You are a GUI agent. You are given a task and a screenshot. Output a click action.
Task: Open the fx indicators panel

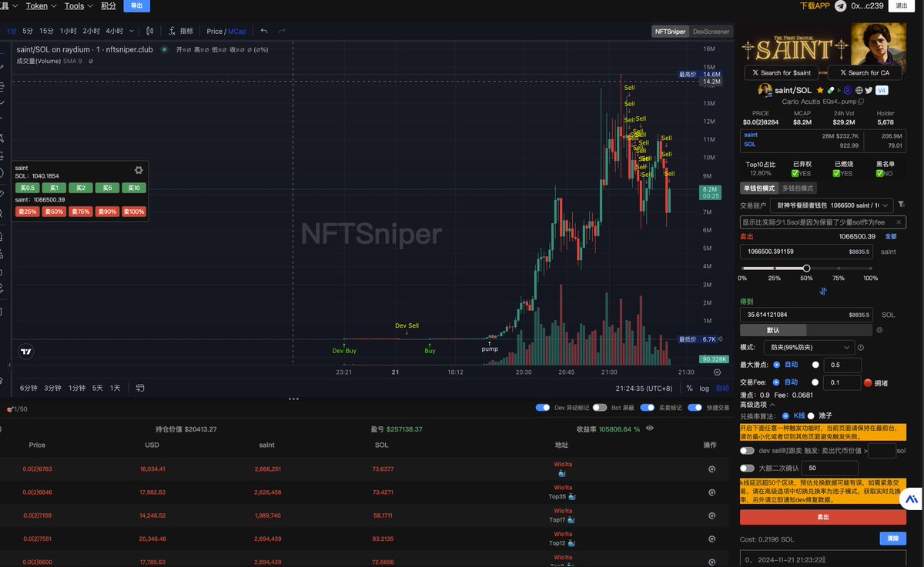[181, 31]
